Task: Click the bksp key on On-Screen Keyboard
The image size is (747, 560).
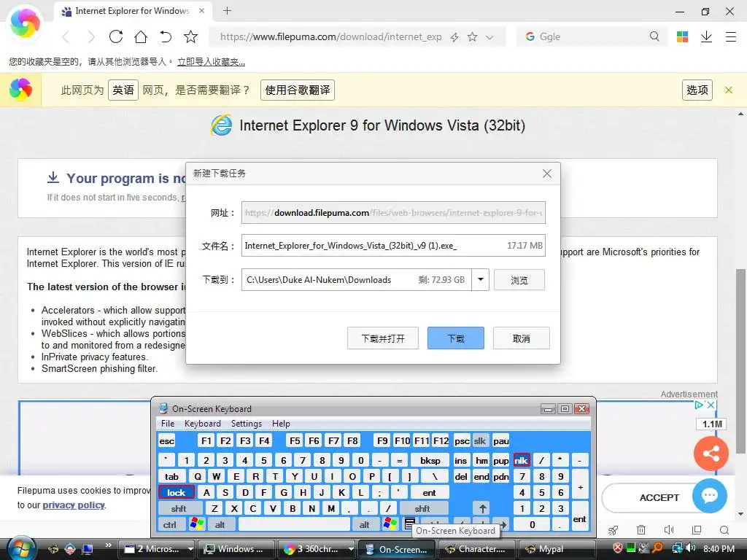Action: [x=430, y=461]
